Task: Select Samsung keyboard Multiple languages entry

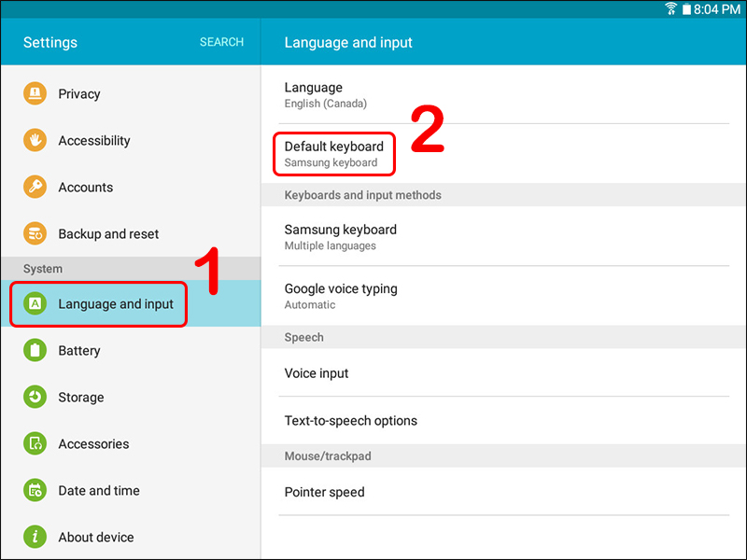Action: (504, 237)
